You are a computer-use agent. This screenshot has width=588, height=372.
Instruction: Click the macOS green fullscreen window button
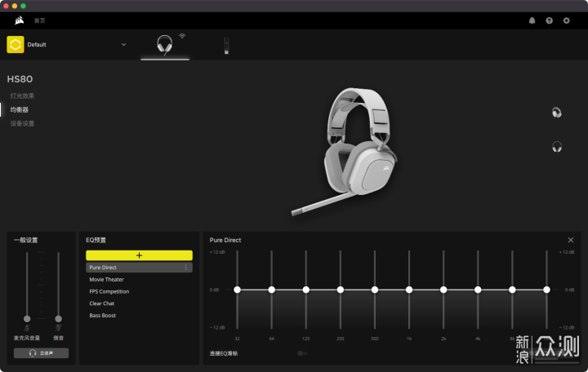[x=23, y=6]
